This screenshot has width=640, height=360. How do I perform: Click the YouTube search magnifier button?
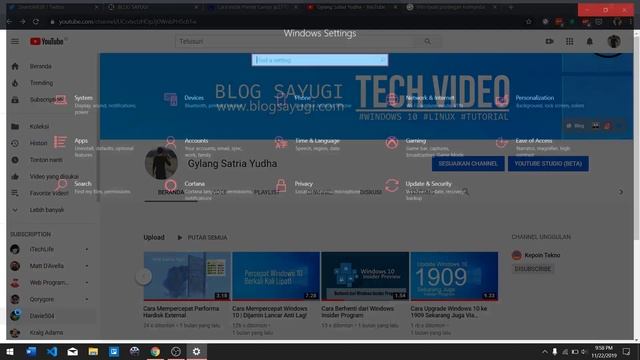[427, 41]
